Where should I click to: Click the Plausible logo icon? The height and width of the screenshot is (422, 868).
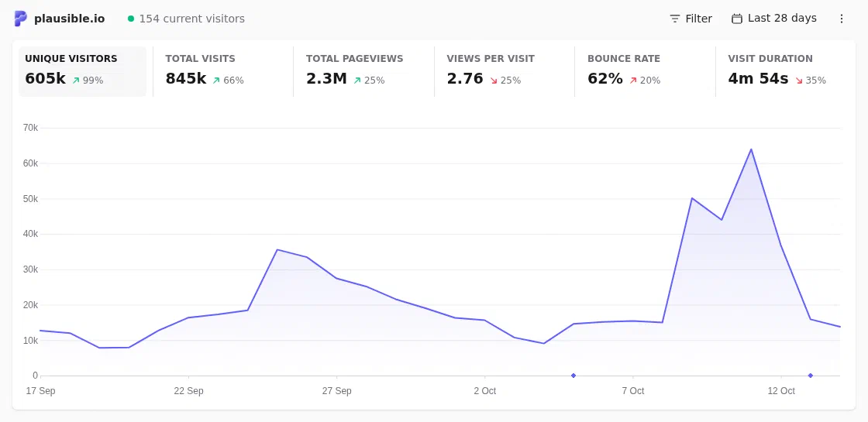(20, 19)
